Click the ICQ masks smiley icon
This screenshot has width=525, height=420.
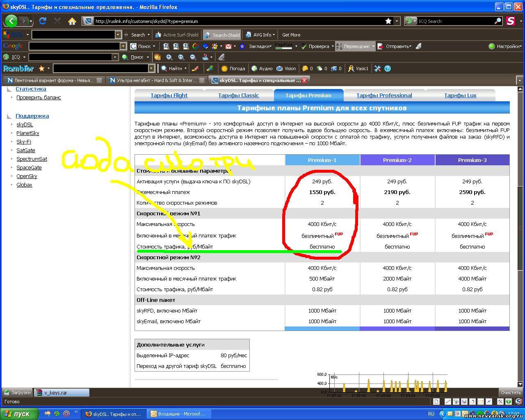157,57
